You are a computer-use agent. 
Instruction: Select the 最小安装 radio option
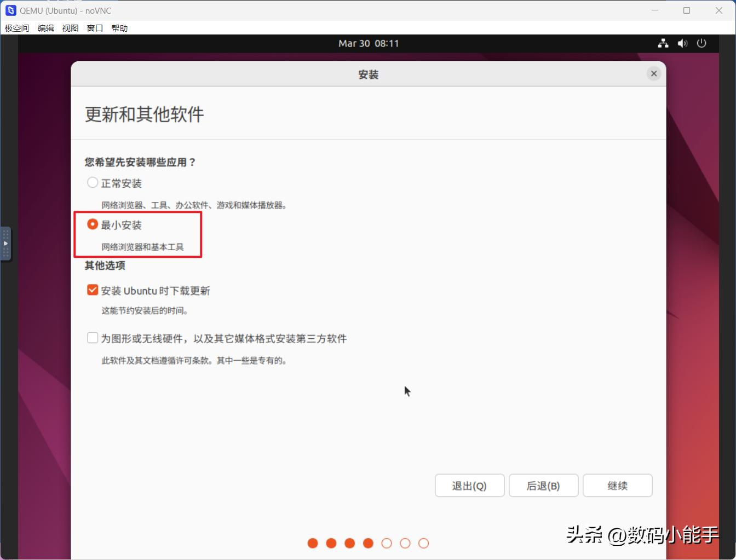93,224
